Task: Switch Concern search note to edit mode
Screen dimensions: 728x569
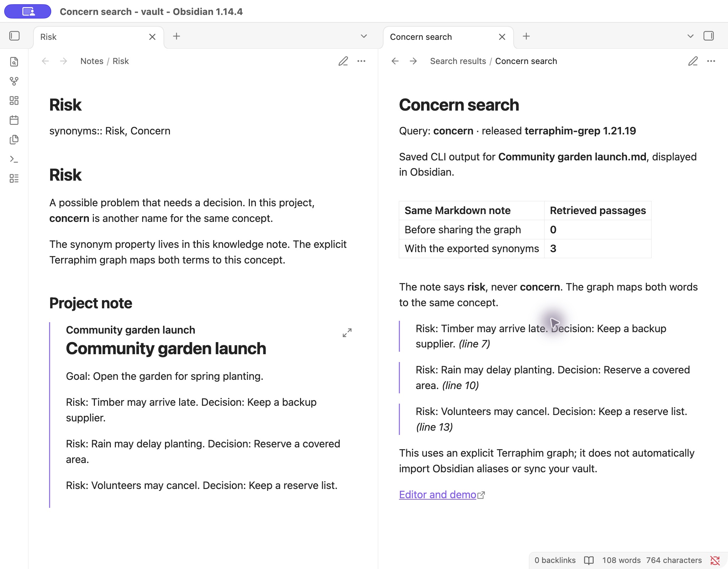Action: (x=693, y=61)
